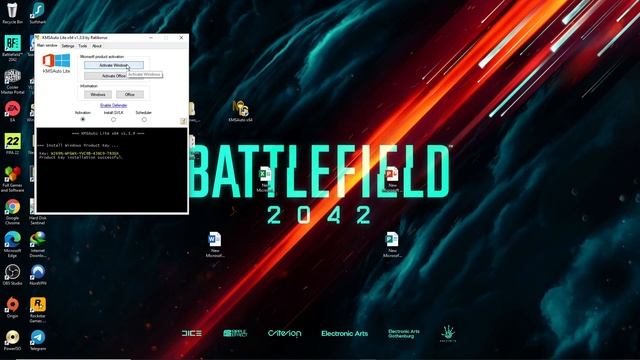Select PowerPoint file overlapping the BATTLEFIELD letters

pos(392,178)
